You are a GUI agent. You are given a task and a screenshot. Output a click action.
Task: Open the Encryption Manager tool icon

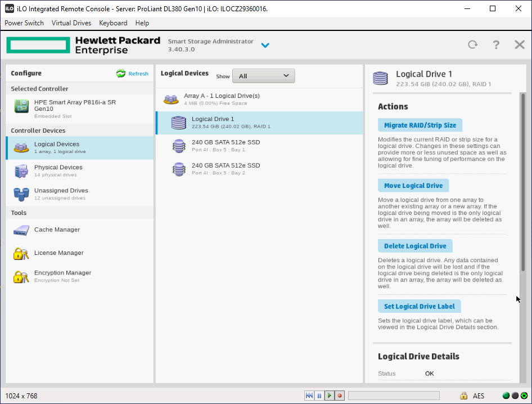(21, 277)
